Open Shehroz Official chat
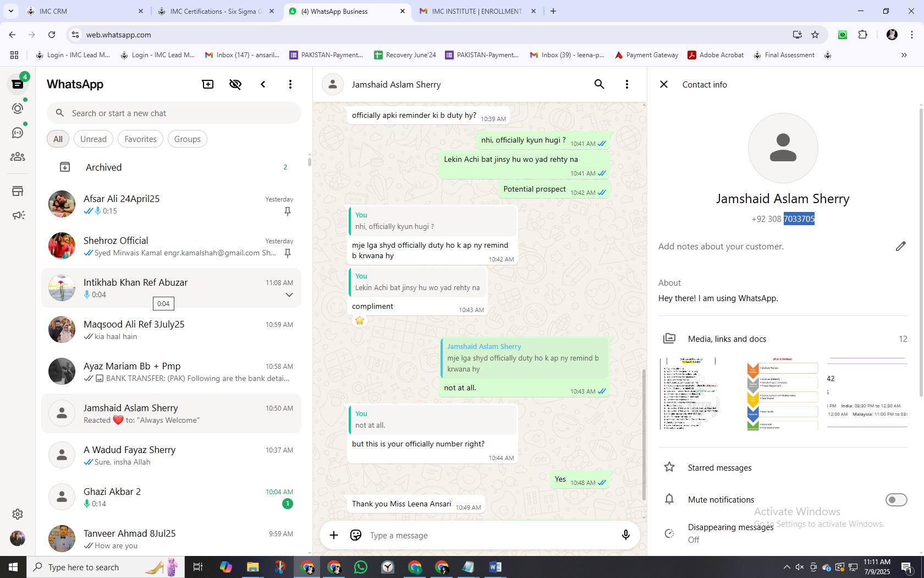The image size is (924, 578). coord(172,246)
